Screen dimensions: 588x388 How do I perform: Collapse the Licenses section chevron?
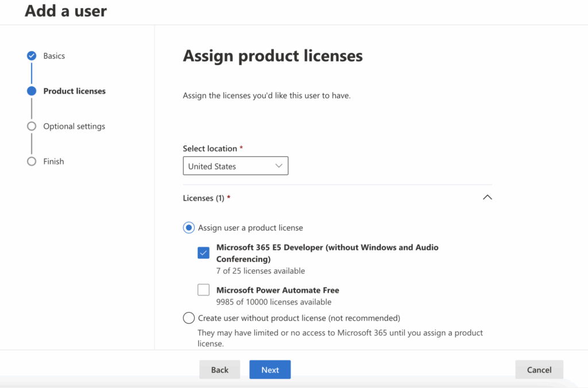(488, 197)
